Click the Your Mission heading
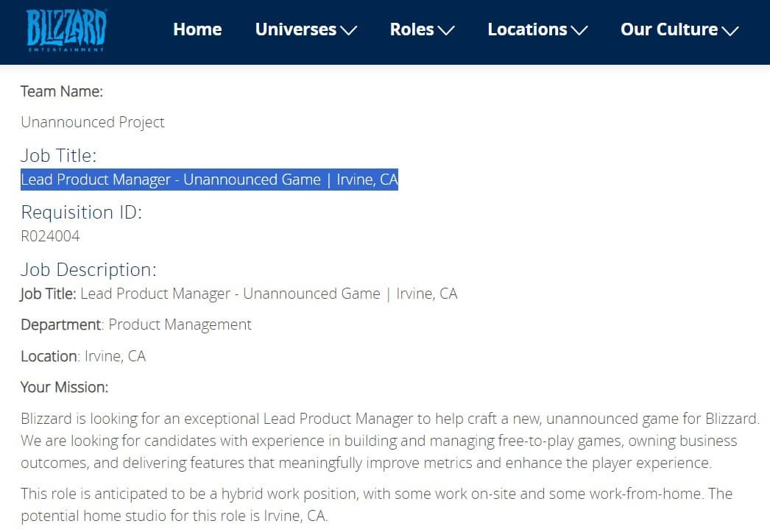The height and width of the screenshot is (532, 770). [x=64, y=387]
